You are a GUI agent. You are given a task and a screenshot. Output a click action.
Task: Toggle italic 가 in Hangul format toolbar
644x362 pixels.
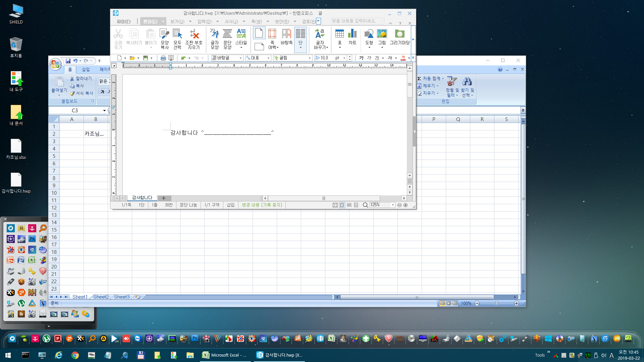pos(369,58)
